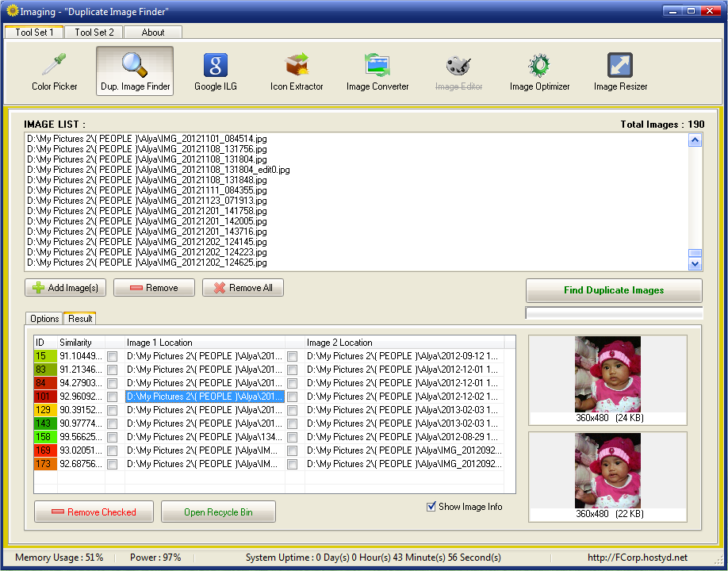Launch the Icon Extractor tool
The image size is (728, 571).
tap(297, 71)
